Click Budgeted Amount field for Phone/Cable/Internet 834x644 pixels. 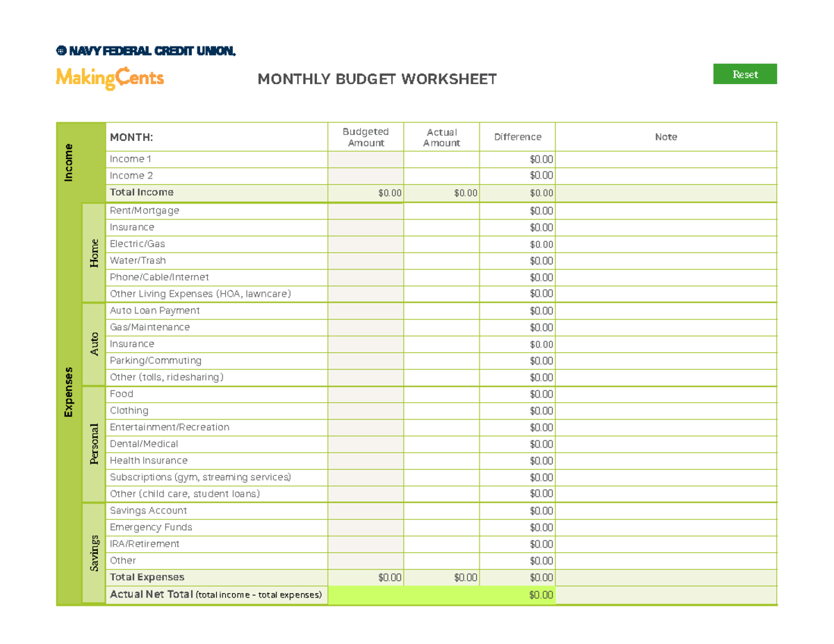tap(366, 277)
